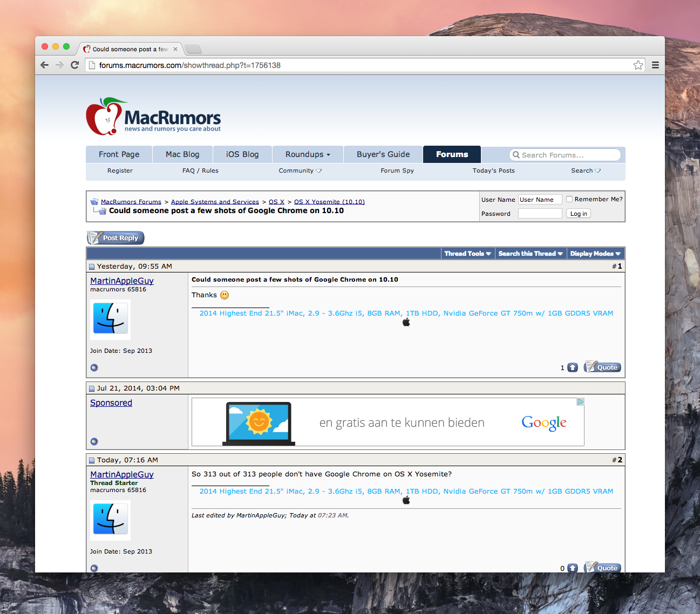Open the OS X breadcrumb link
This screenshot has height=614, width=700.
[276, 202]
